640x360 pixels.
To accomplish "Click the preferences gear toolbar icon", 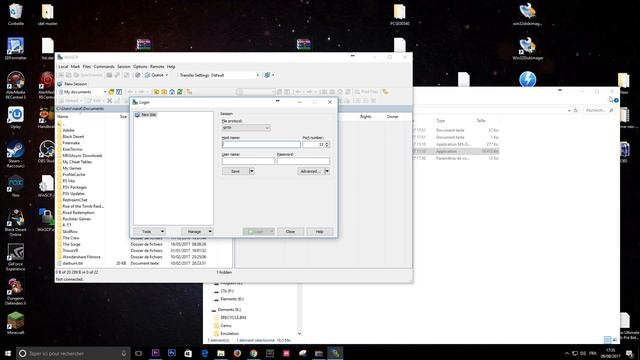I will pyautogui.click(x=138, y=75).
